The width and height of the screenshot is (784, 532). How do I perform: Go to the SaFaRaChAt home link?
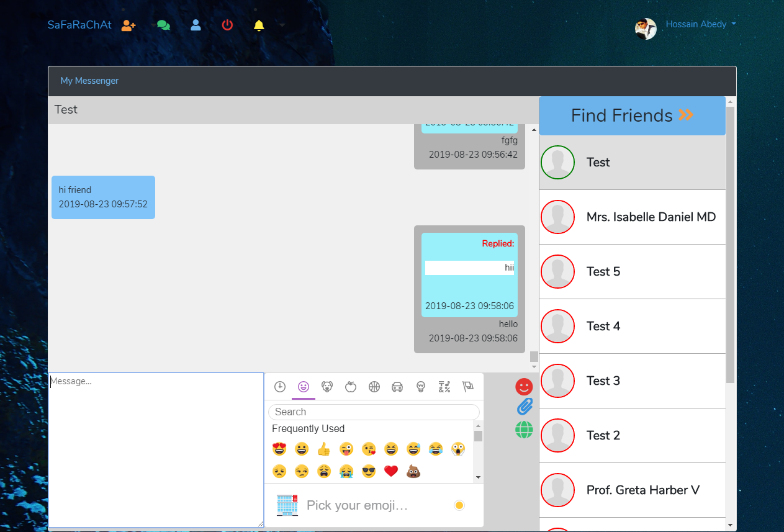(79, 25)
